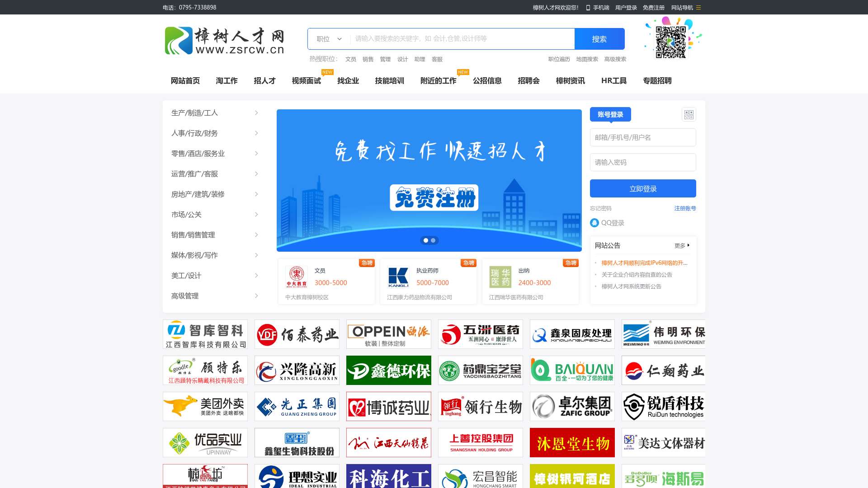The image size is (868, 488).
Task: Open 上善控股集团 company logo
Action: (481, 443)
